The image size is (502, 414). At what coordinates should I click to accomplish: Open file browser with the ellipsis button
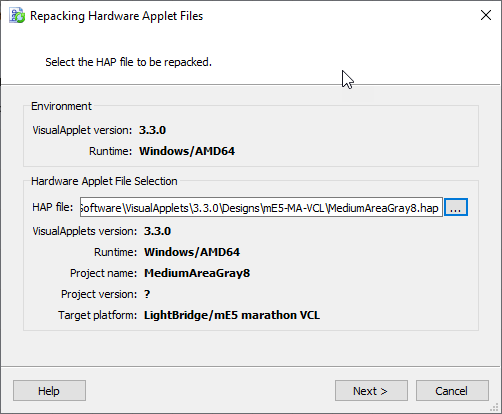456,207
